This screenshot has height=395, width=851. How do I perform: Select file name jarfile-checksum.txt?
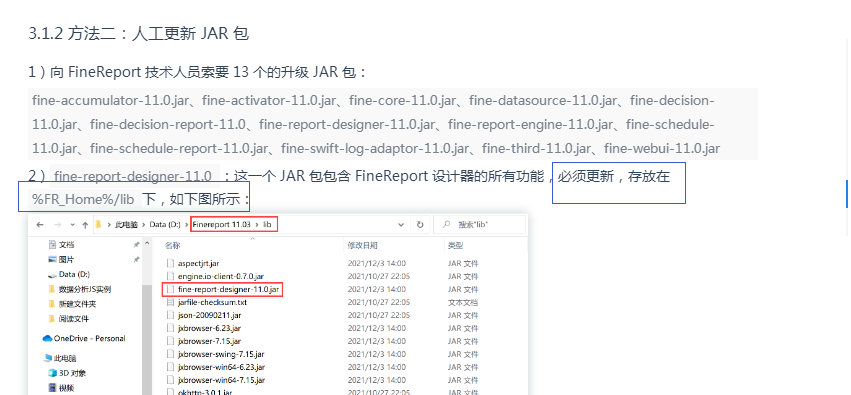212,302
